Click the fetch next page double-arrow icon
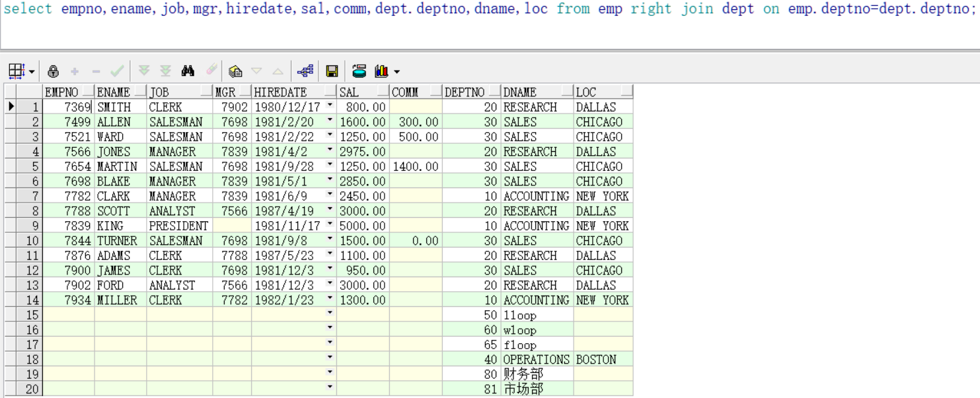The height and width of the screenshot is (398, 980). coord(144,71)
